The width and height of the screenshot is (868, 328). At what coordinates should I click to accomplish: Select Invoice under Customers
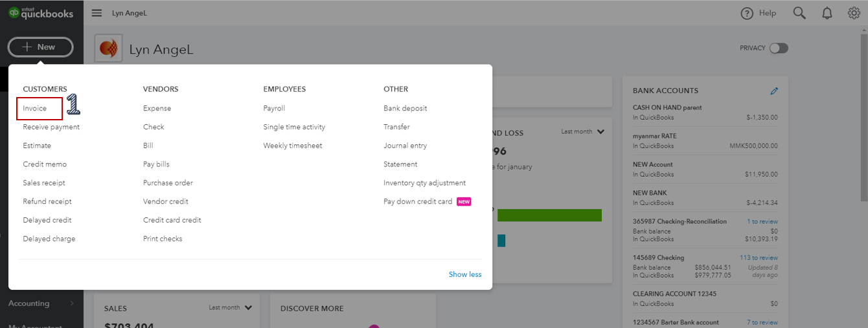click(35, 108)
